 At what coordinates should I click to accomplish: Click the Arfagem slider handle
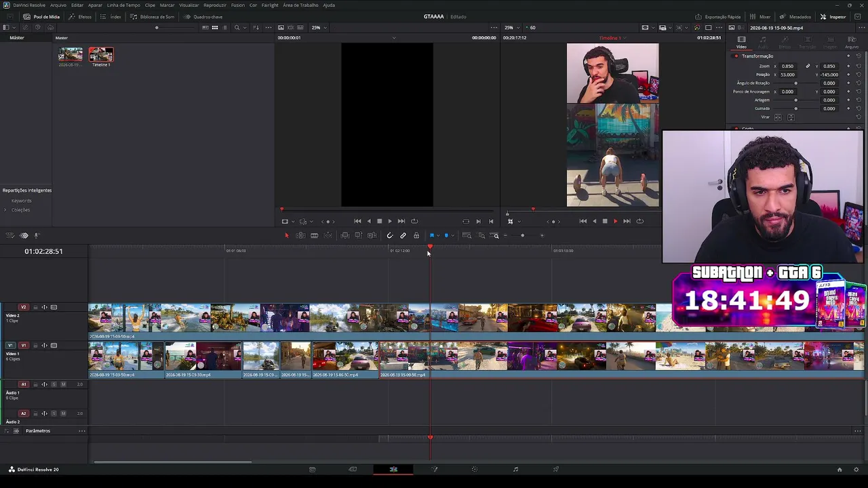[x=796, y=100]
